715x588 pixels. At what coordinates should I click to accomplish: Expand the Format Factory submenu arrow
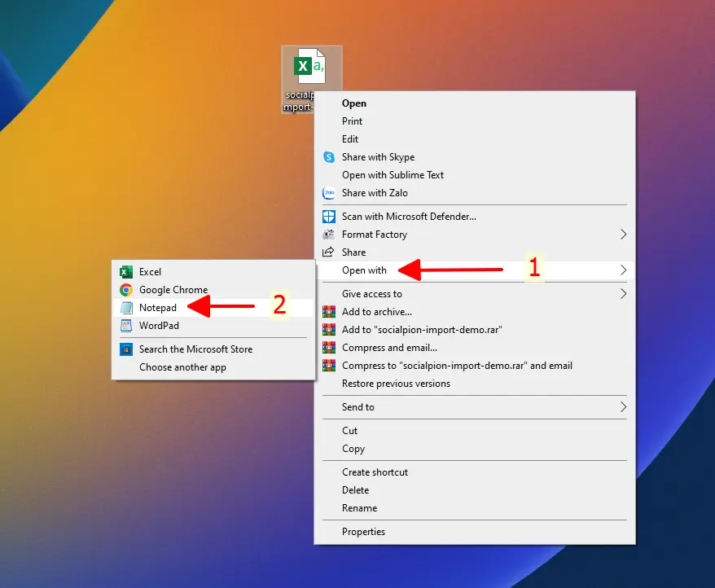(623, 235)
